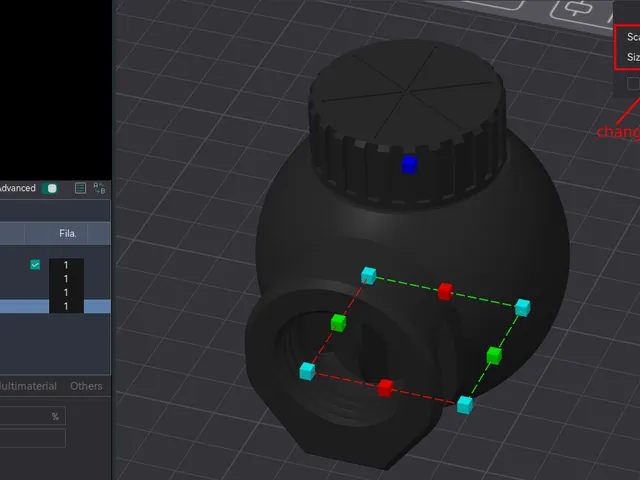Open the settings list icon beside Advanced

pyautogui.click(x=80, y=188)
